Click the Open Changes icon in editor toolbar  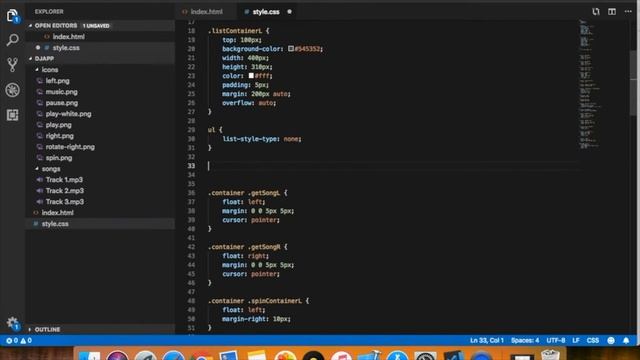point(596,11)
